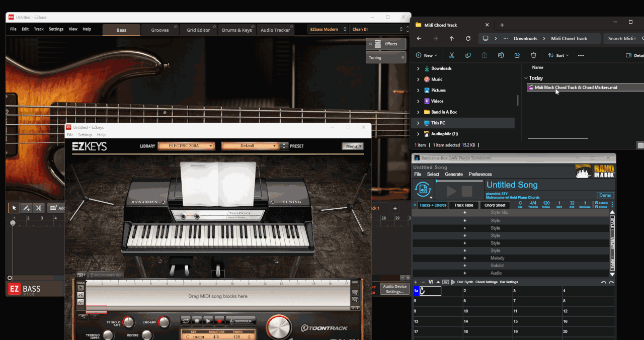
Task: Click the undo arrow in Band-in-a-Box
Action: tap(604, 283)
